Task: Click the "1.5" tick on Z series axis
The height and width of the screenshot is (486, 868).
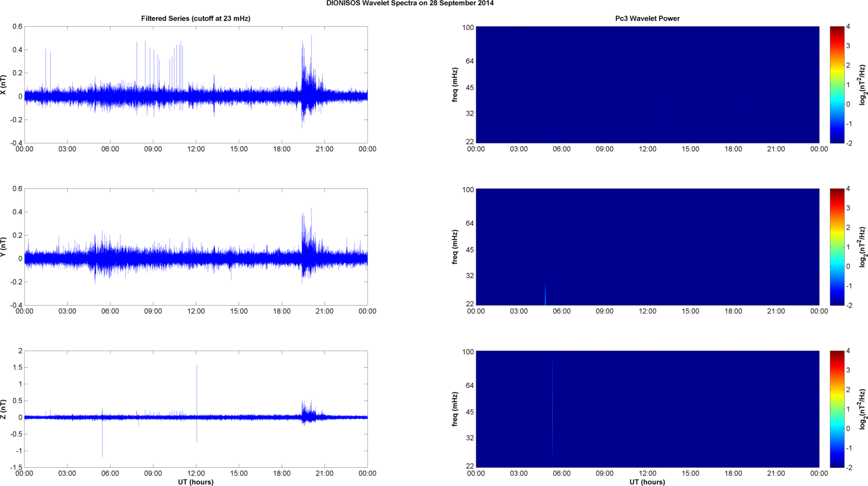Action: (x=18, y=368)
